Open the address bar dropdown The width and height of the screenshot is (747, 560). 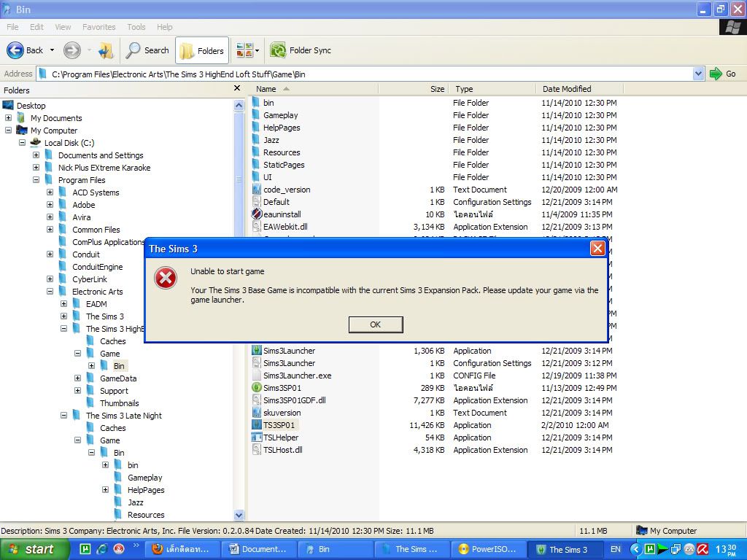point(698,74)
